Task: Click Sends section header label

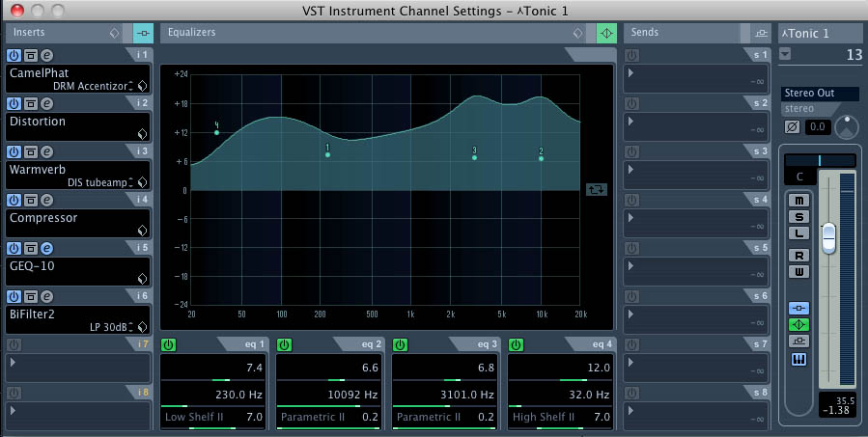Action: click(644, 32)
